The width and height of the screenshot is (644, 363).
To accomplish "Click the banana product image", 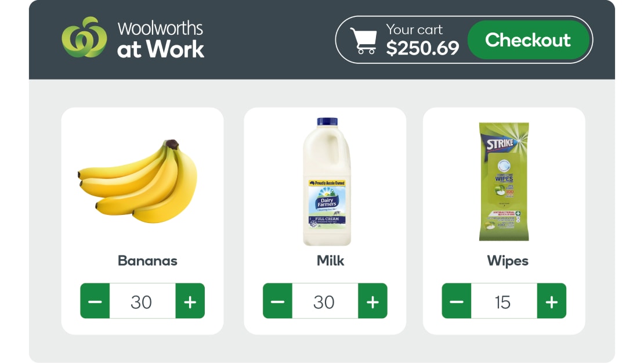I will coord(139,180).
